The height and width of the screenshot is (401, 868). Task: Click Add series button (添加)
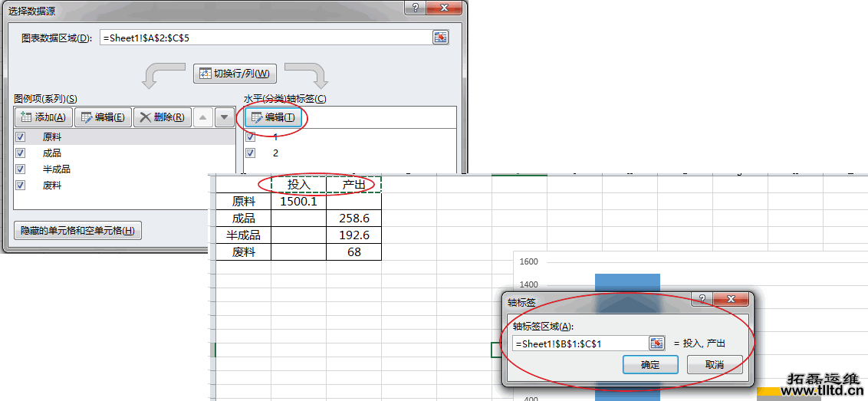pyautogui.click(x=44, y=117)
